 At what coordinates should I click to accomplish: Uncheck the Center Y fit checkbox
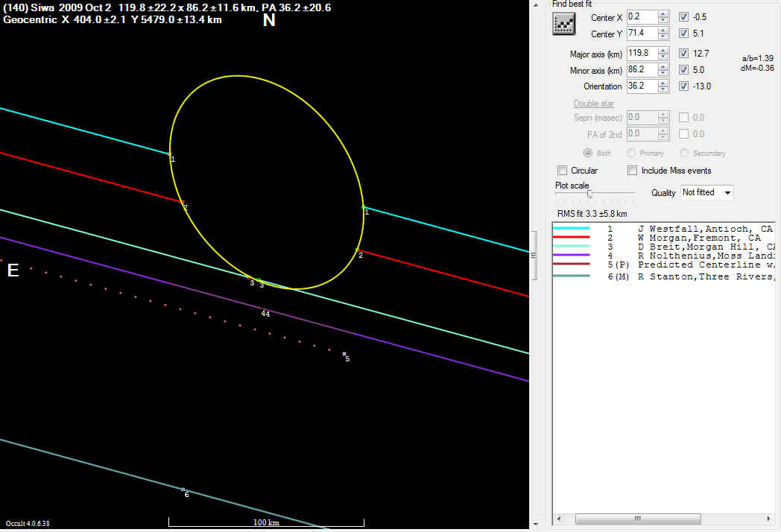tap(684, 34)
